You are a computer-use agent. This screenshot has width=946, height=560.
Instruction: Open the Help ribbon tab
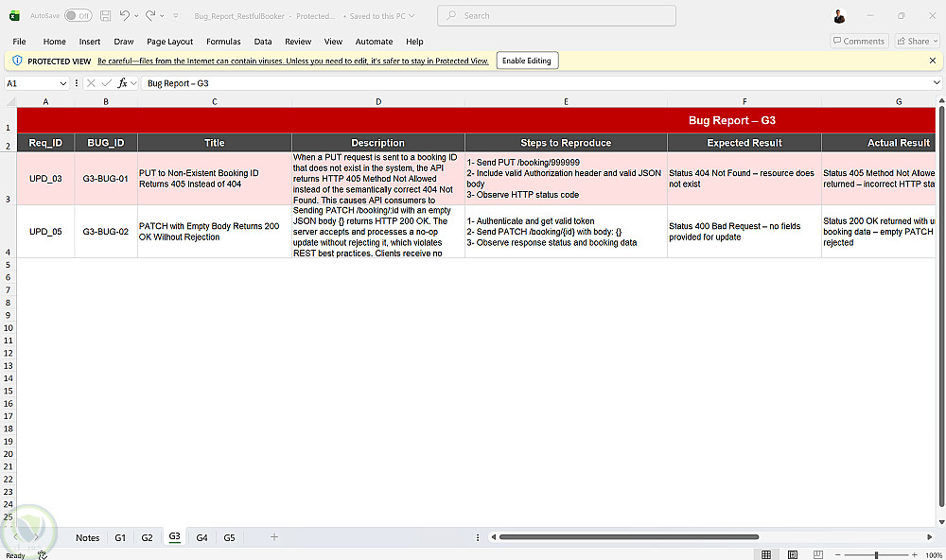[x=414, y=41]
